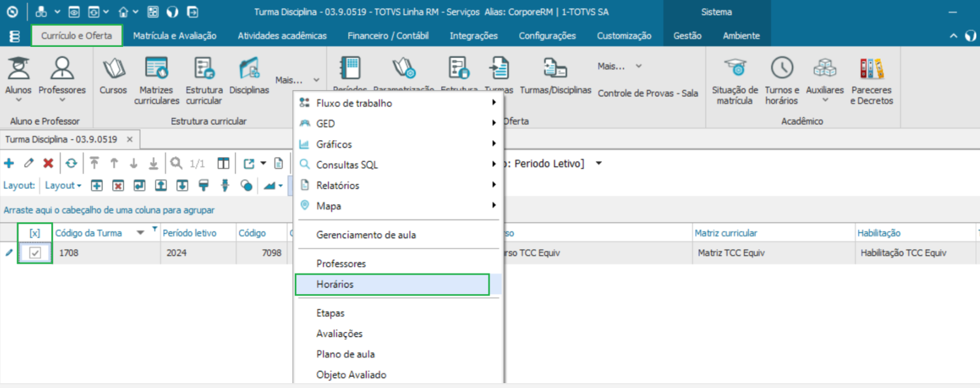Open the Periodo Letivo filter dropdown arrow
Image resolution: width=980 pixels, height=388 pixels.
pyautogui.click(x=599, y=163)
